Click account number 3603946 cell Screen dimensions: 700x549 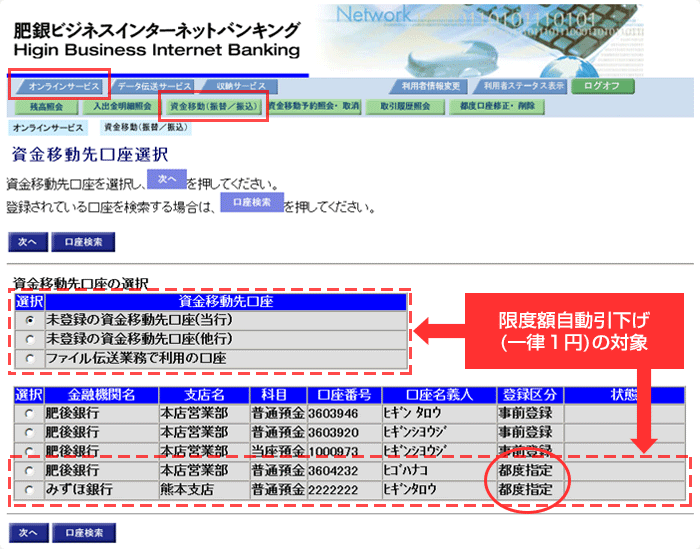[x=344, y=414]
